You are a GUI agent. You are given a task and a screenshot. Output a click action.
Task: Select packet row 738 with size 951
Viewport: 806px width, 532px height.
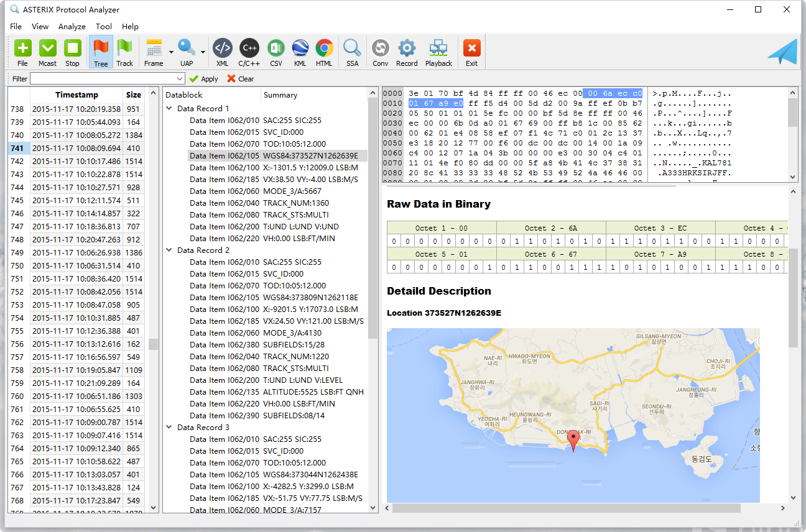(x=76, y=109)
